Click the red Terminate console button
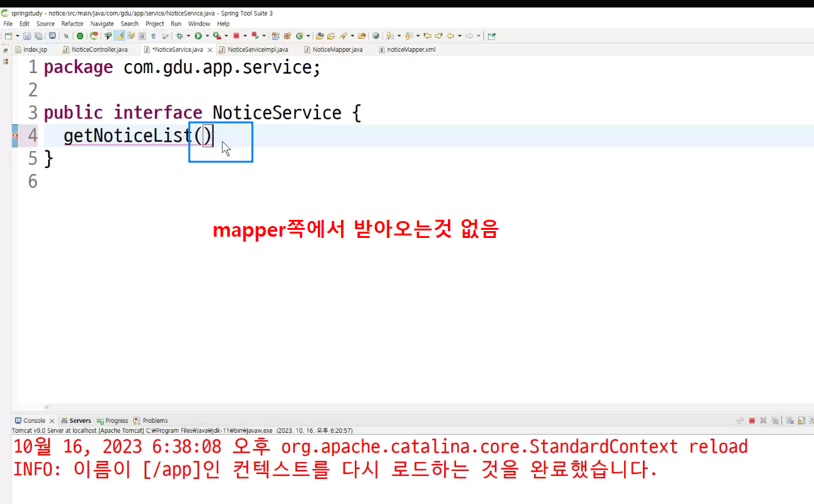This screenshot has width=814, height=504. click(x=752, y=420)
